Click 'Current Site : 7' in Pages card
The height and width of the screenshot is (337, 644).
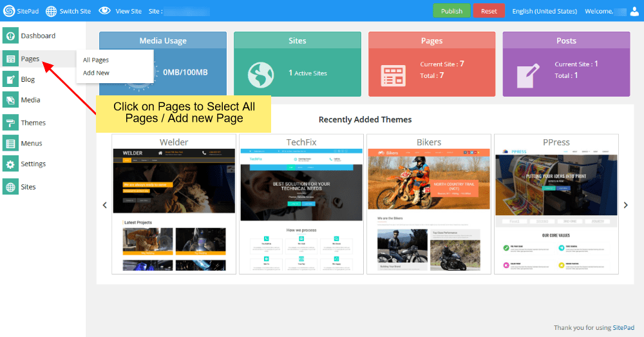click(x=442, y=64)
